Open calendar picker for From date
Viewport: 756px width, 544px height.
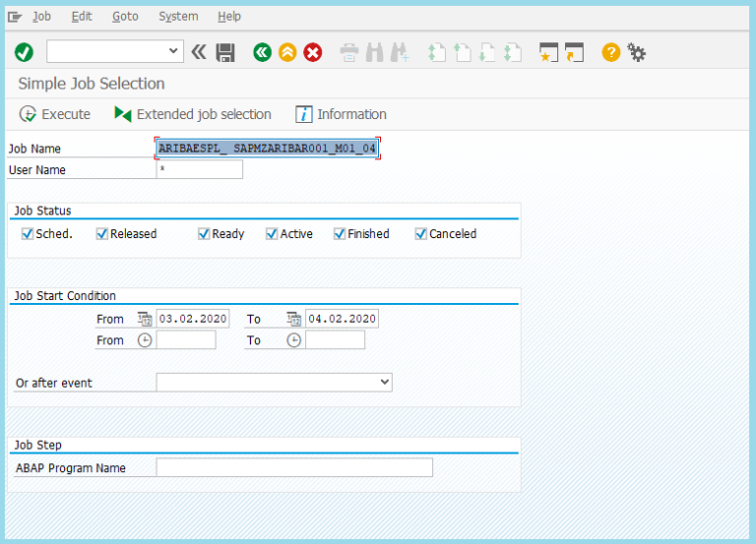tap(145, 319)
